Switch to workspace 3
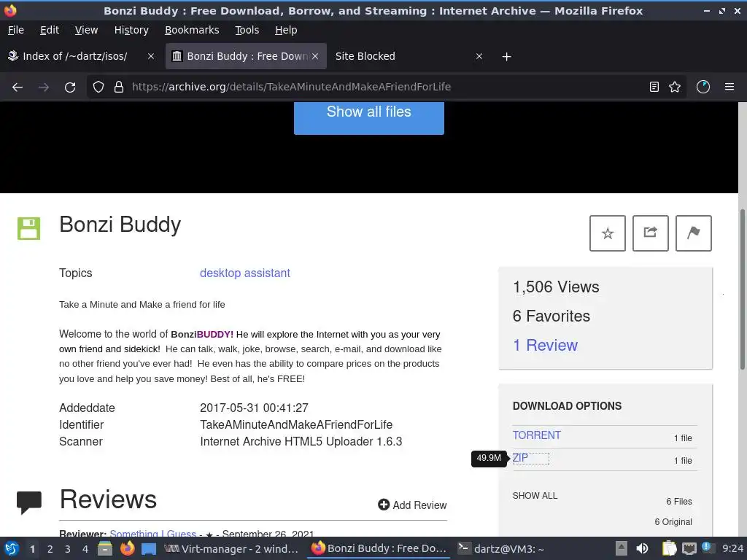 tap(68, 549)
